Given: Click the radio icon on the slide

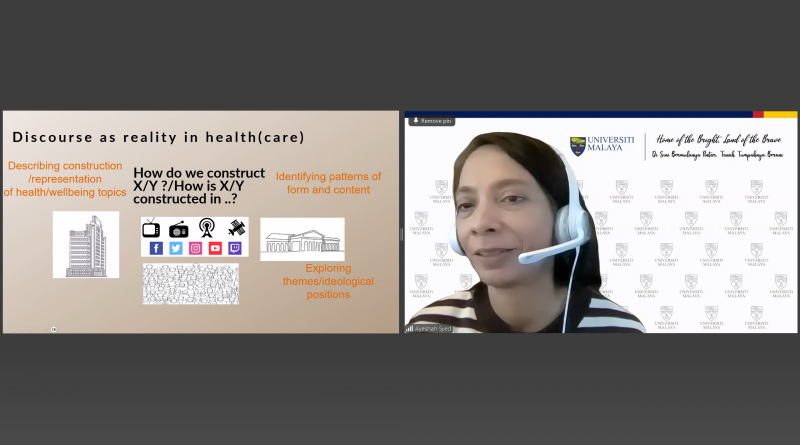Looking at the screenshot, I should pyautogui.click(x=179, y=230).
